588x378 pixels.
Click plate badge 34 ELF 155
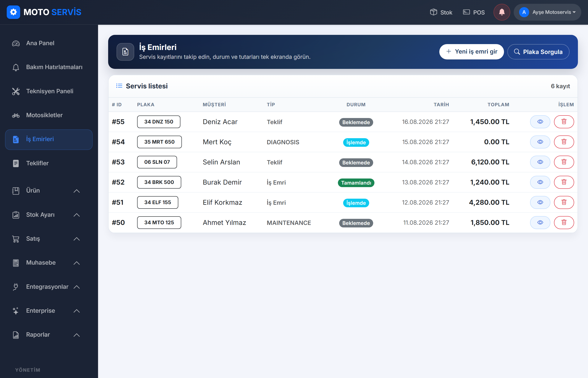[x=157, y=202]
